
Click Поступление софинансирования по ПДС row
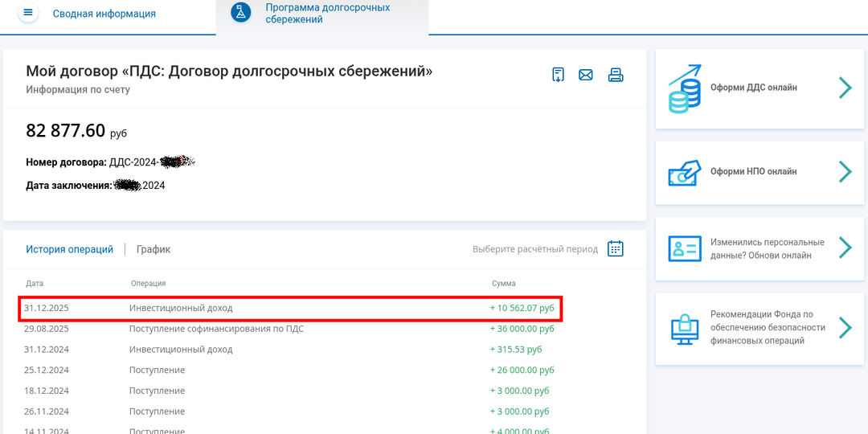[216, 329]
